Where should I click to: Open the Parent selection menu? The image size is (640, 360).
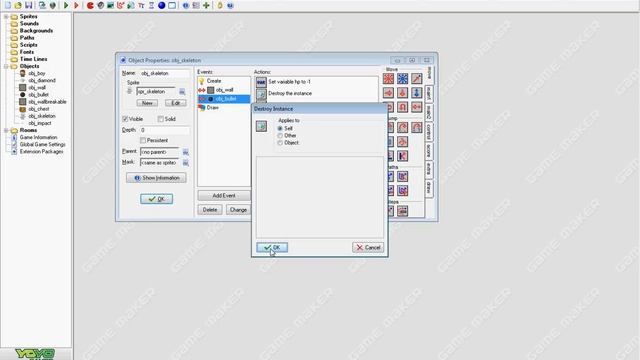[x=185, y=152]
